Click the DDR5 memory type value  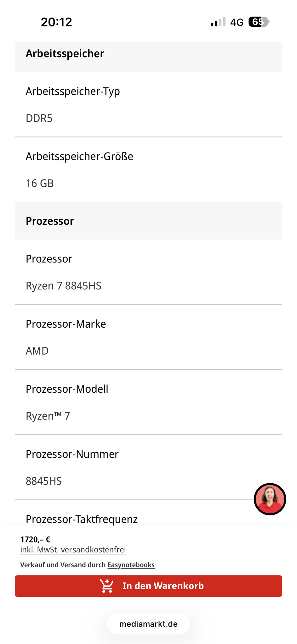[x=39, y=119]
